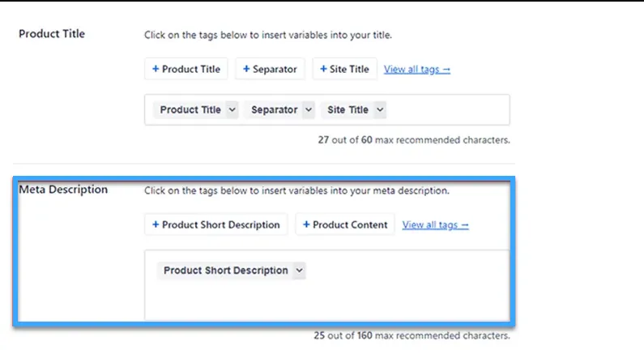The width and height of the screenshot is (644, 363).
Task: Add the Site Title tag
Action: click(x=344, y=69)
